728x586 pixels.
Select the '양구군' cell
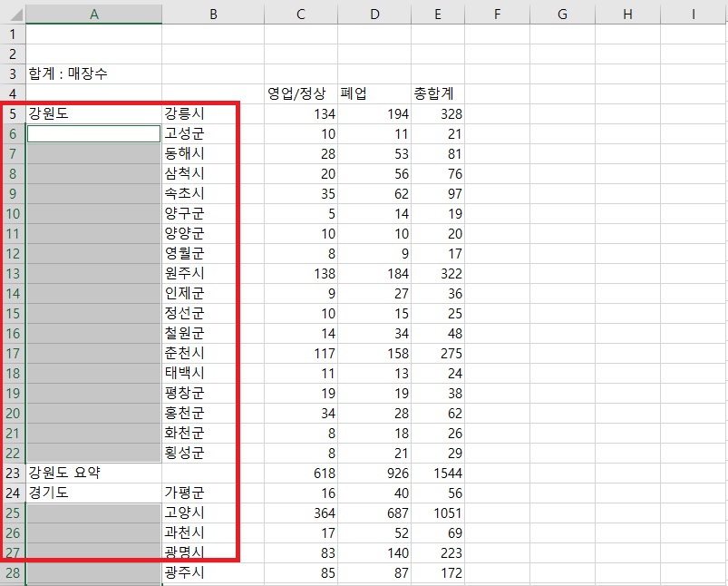pyautogui.click(x=213, y=214)
